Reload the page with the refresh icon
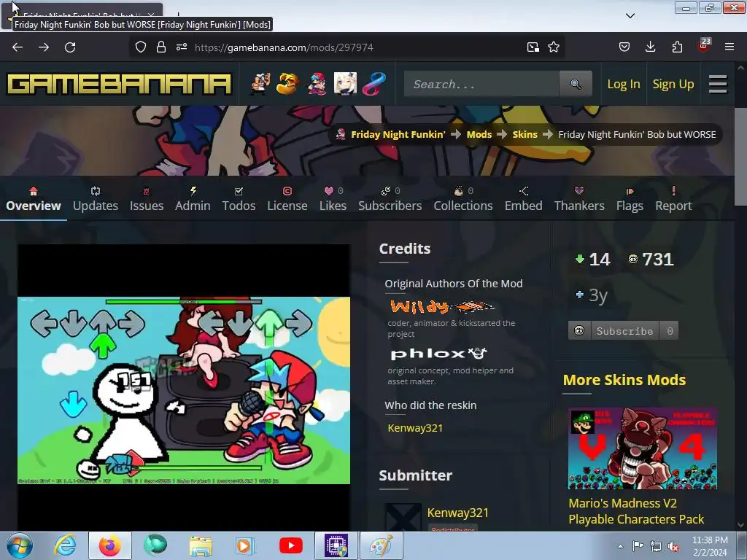The height and width of the screenshot is (560, 747). 70,47
